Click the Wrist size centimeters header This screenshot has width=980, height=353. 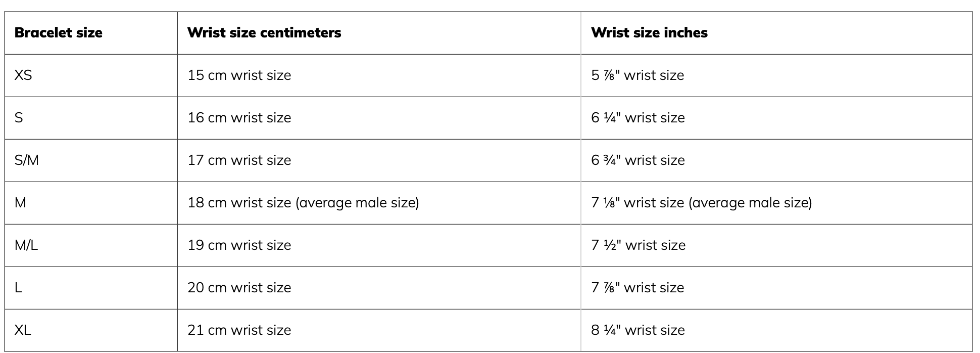(x=264, y=33)
